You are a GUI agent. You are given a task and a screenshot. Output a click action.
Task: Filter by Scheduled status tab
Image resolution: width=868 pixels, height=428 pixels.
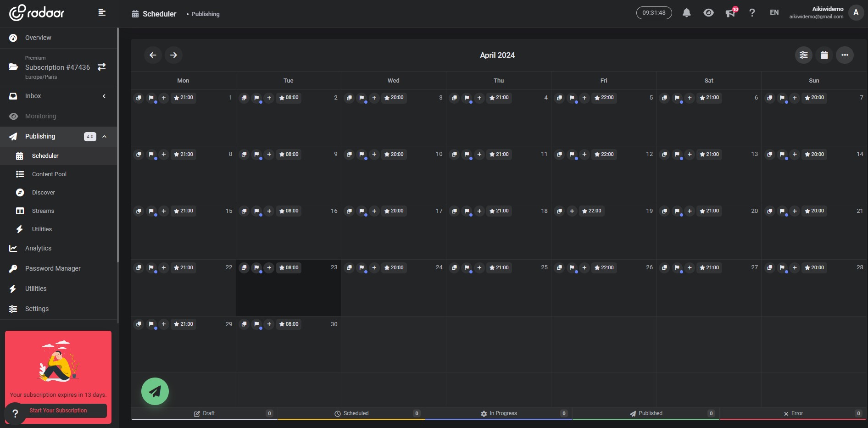351,413
